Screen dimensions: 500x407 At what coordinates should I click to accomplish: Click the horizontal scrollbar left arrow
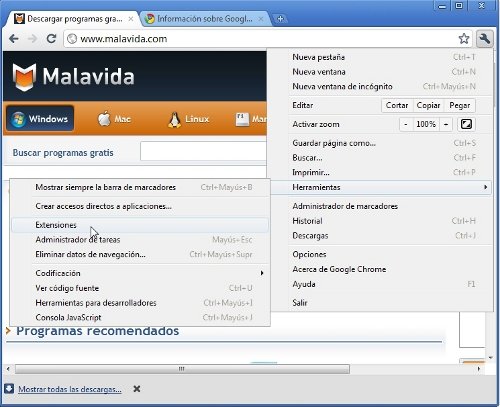(8, 369)
